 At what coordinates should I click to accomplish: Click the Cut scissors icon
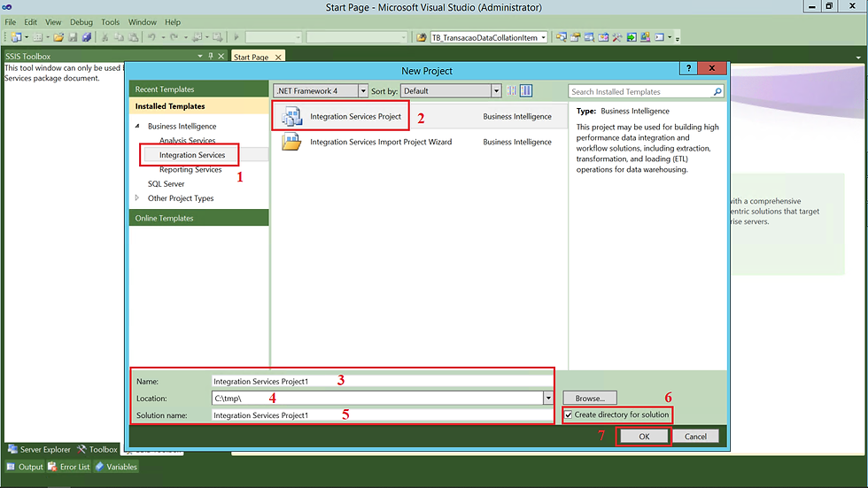(x=105, y=37)
